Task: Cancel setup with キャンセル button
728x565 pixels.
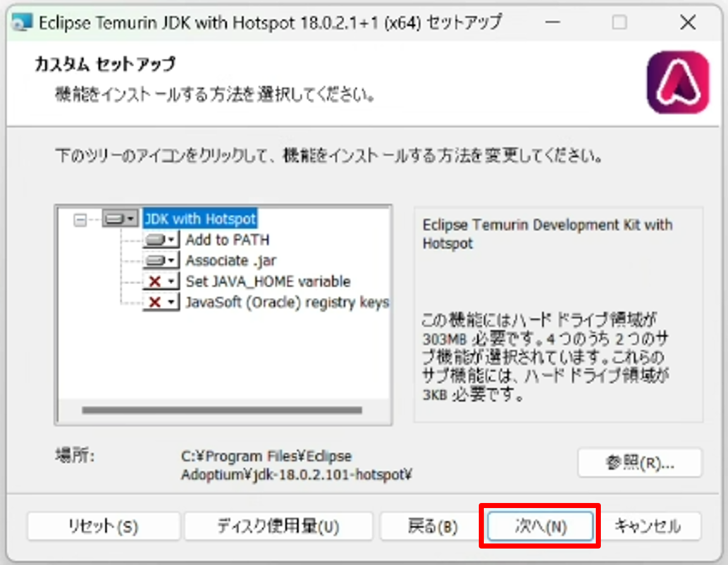Action: point(648,526)
